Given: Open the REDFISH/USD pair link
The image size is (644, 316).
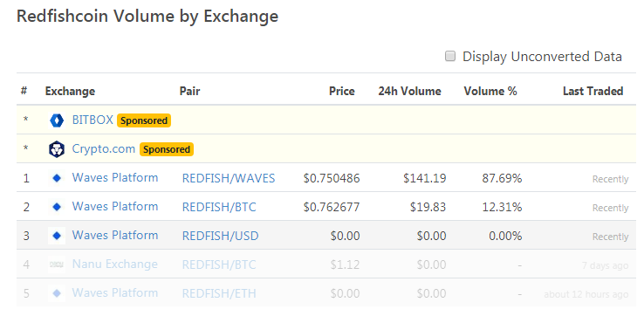Looking at the screenshot, I should coord(220,236).
